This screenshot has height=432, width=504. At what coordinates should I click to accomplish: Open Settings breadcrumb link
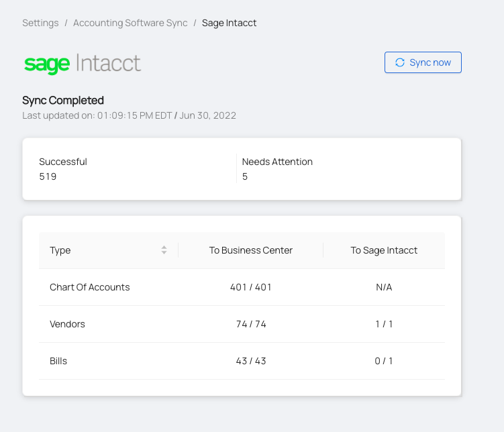point(40,23)
